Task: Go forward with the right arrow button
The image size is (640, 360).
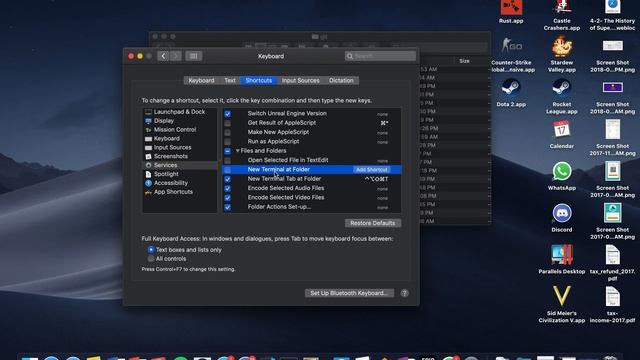Action: tap(176, 56)
